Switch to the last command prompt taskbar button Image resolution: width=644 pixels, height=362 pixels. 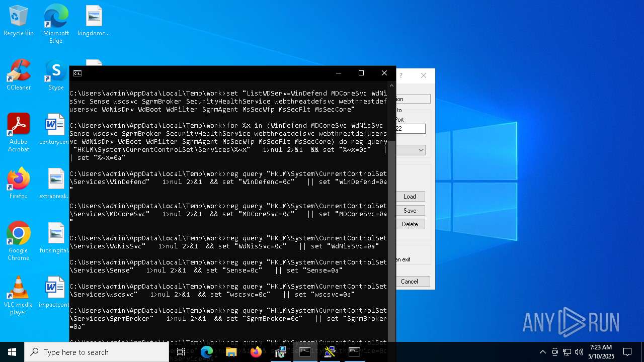point(355,352)
